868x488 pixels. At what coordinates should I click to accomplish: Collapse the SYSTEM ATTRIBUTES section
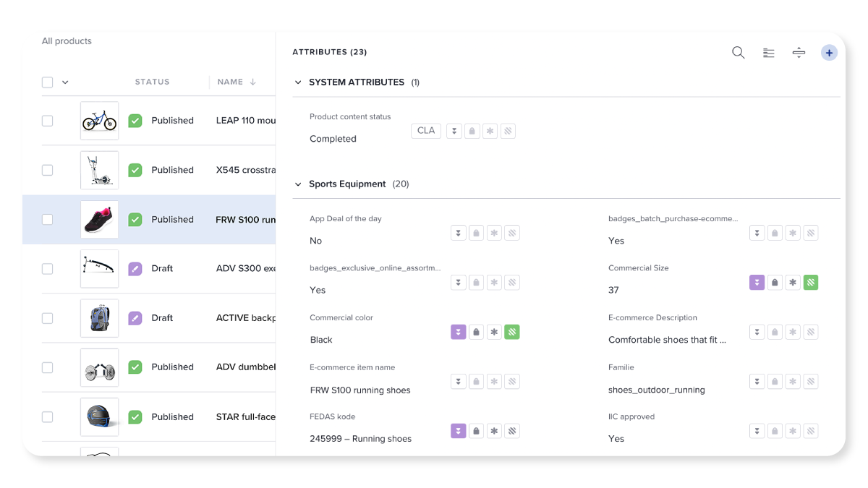point(298,82)
